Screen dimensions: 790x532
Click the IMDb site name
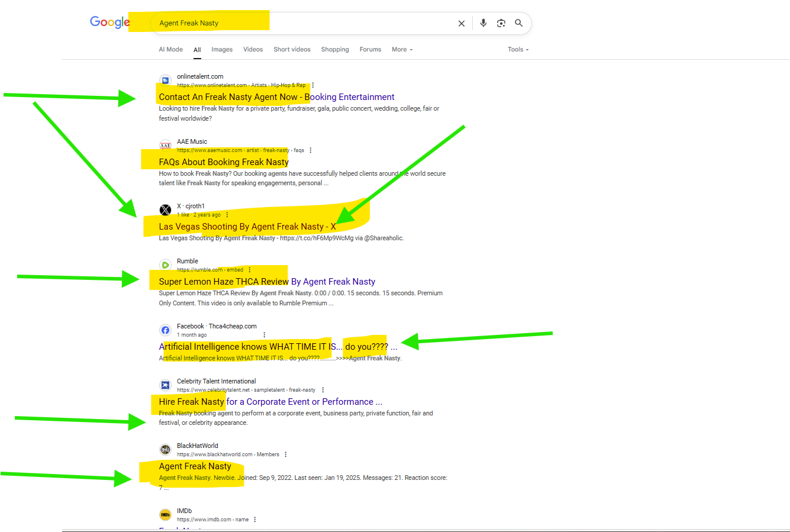(x=184, y=511)
